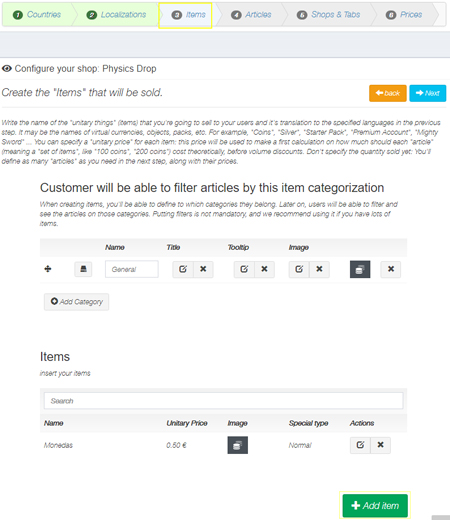Delete the Monedas item

[x=380, y=445]
